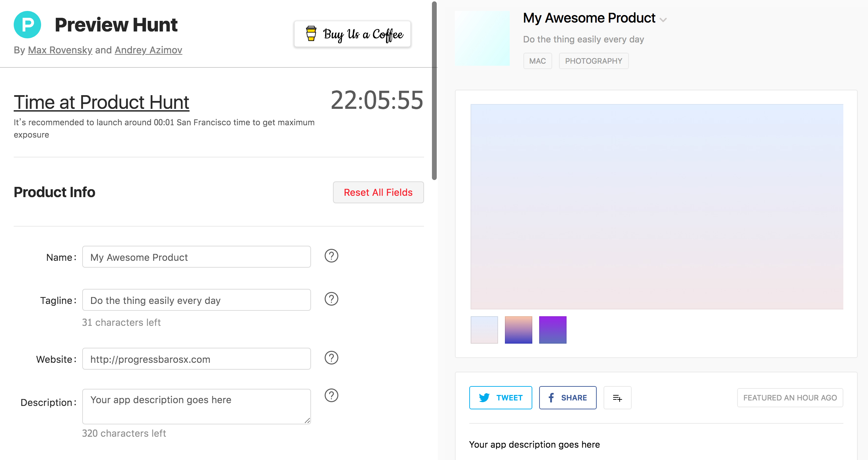Click the Preview Hunt logo icon
The height and width of the screenshot is (460, 868).
tap(27, 25)
